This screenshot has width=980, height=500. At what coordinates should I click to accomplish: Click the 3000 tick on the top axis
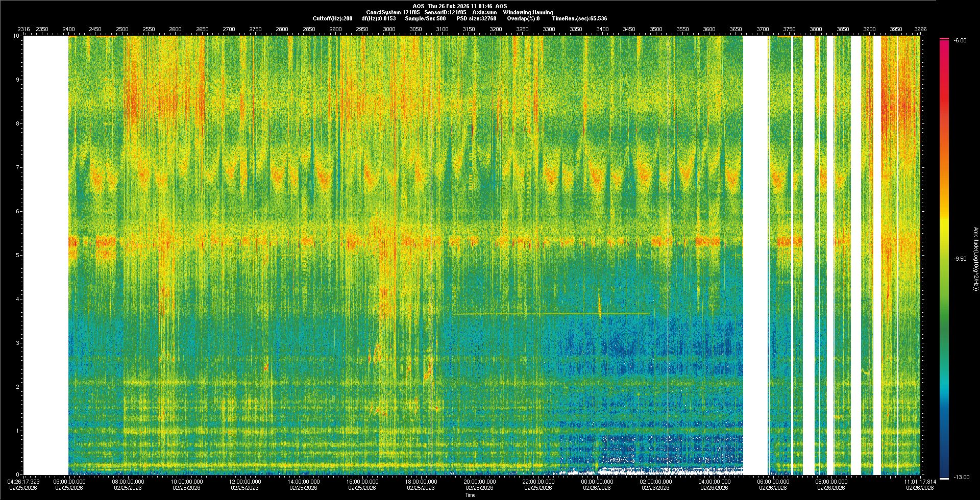click(x=389, y=30)
